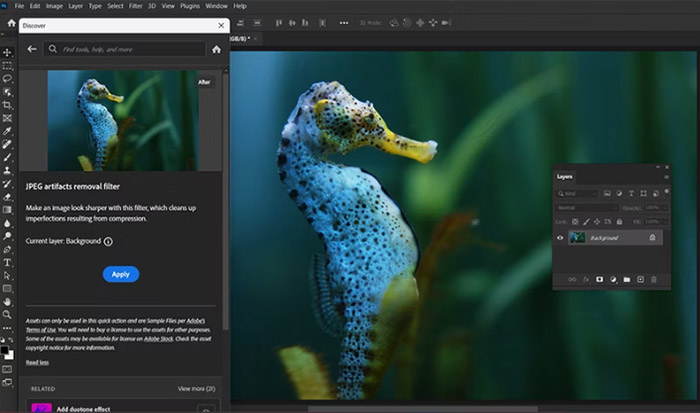This screenshot has height=413, width=700.
Task: Open the Edit Toolbar three-dots button
Action: click(7, 328)
